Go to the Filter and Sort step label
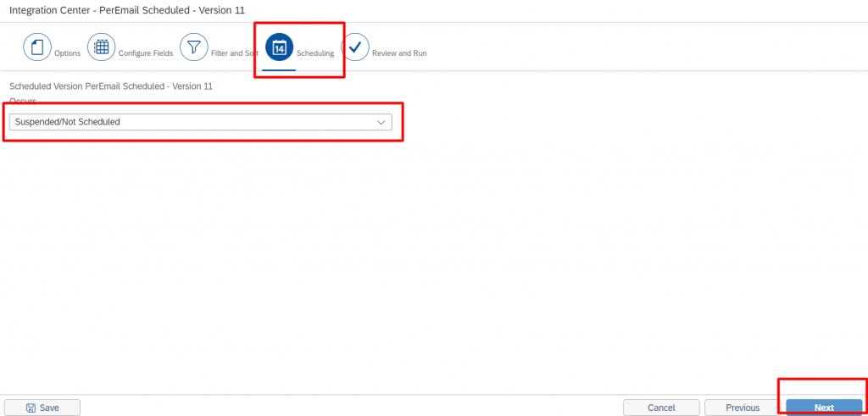Screen dimensions: 868x416 coord(234,53)
